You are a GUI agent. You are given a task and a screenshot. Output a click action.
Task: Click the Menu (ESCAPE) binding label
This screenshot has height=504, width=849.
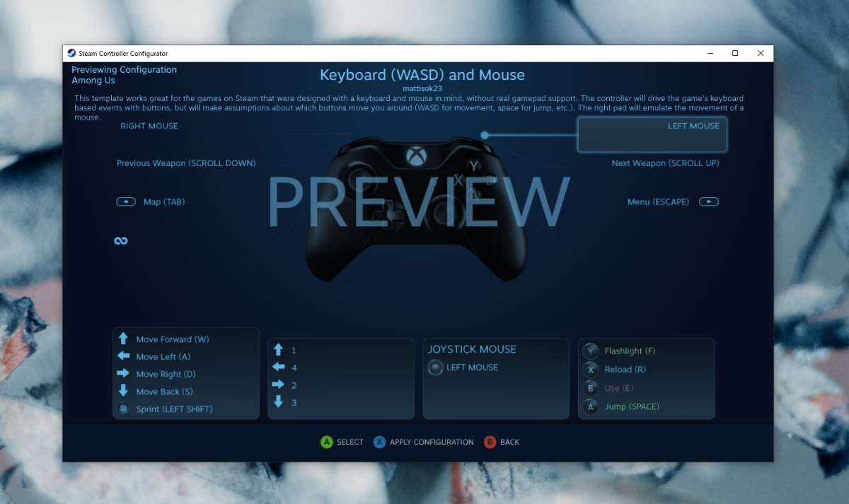[x=658, y=201]
